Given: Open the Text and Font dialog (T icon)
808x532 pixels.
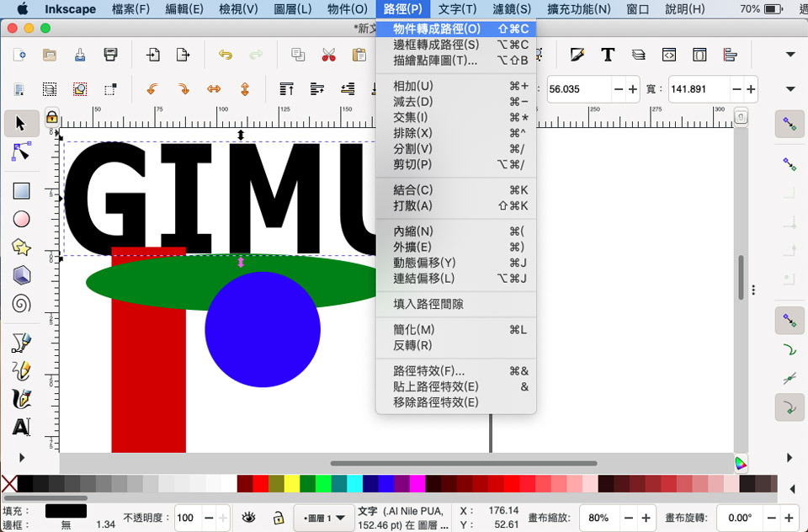Looking at the screenshot, I should coord(608,55).
